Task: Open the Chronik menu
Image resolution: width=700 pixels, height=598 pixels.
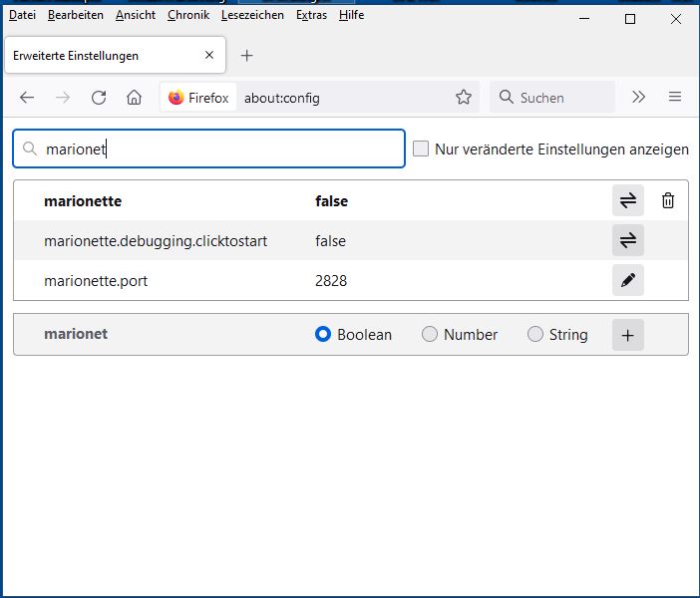Action: click(187, 15)
